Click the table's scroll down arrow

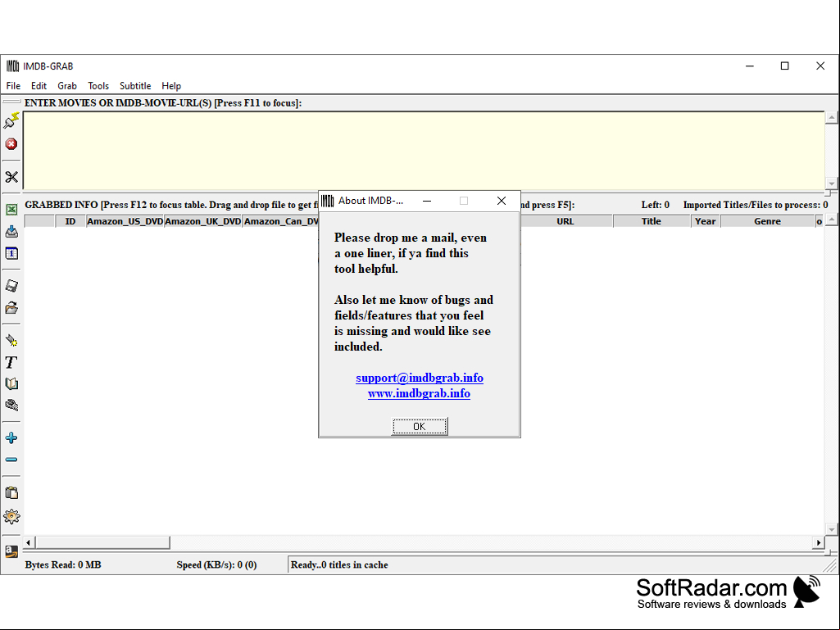pyautogui.click(x=832, y=529)
